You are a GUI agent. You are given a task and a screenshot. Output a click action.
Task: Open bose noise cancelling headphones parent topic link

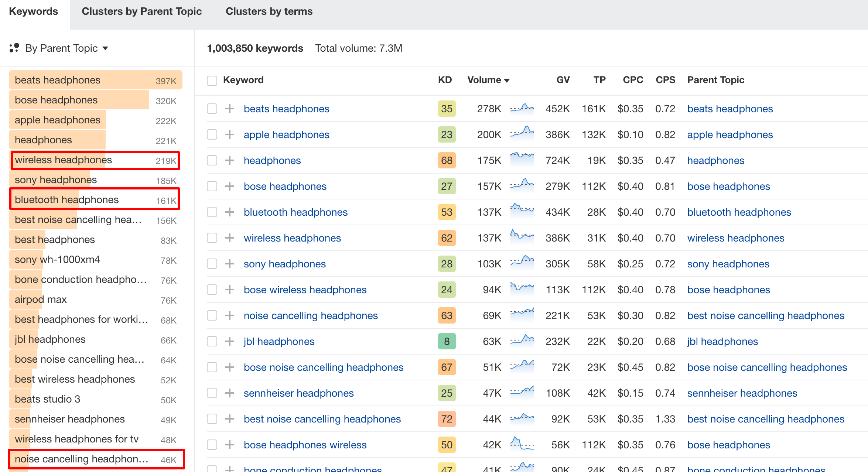point(767,367)
